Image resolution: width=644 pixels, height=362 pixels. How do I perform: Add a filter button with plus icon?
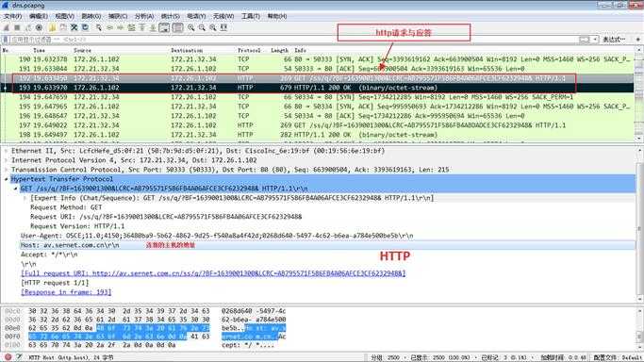coord(637,40)
